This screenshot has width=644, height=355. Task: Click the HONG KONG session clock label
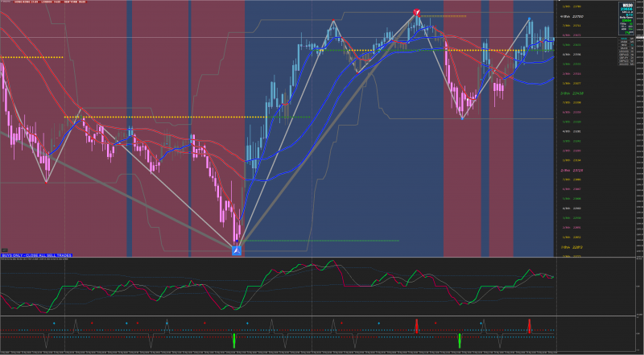tap(27, 2)
